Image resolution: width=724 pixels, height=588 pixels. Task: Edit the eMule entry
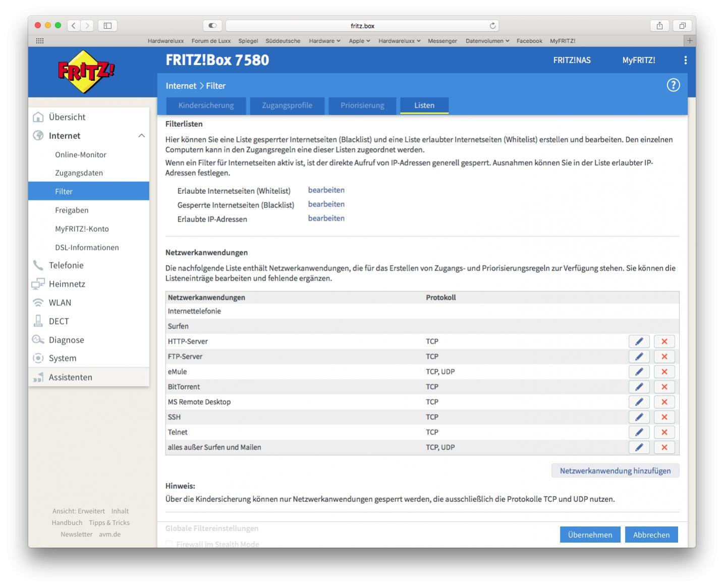(x=639, y=372)
